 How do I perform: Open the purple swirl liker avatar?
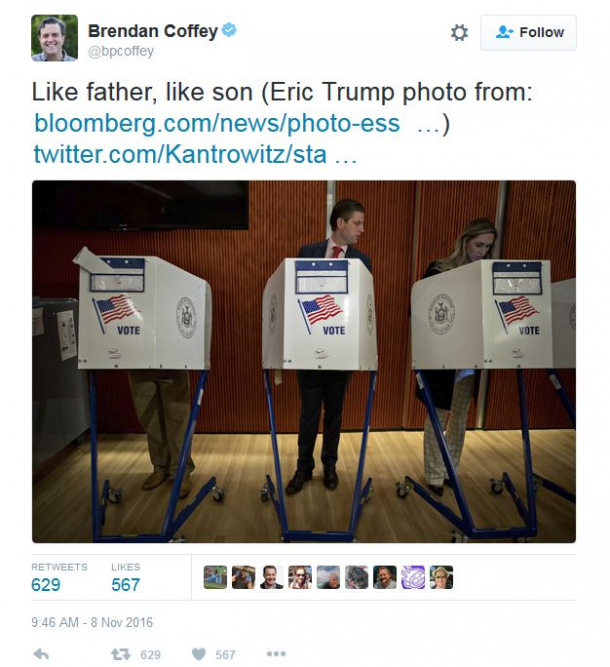click(413, 577)
